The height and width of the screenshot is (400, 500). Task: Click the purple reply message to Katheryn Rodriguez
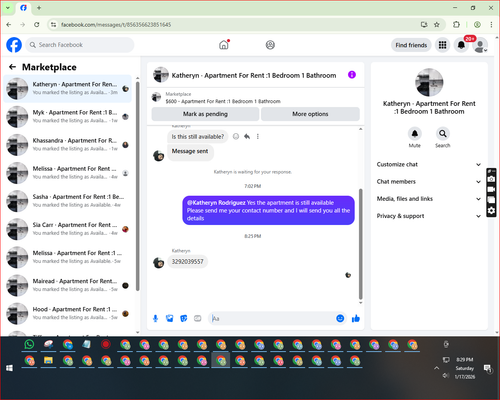pyautogui.click(x=268, y=210)
